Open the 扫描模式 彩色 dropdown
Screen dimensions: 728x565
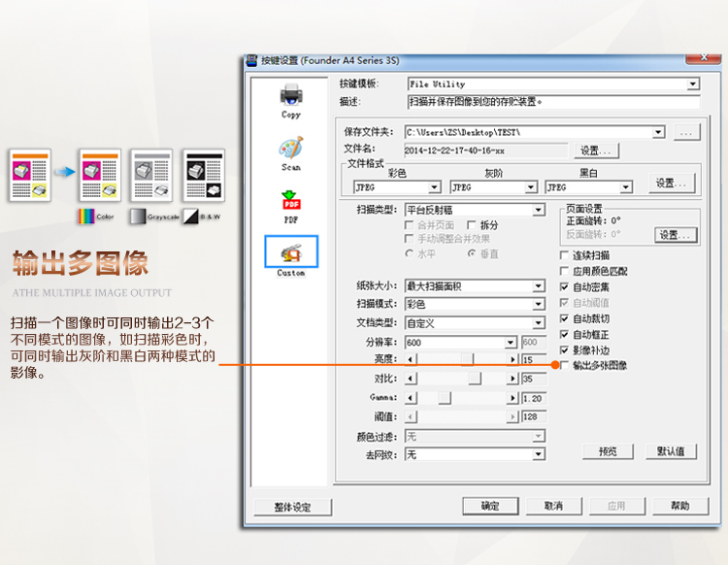point(538,304)
